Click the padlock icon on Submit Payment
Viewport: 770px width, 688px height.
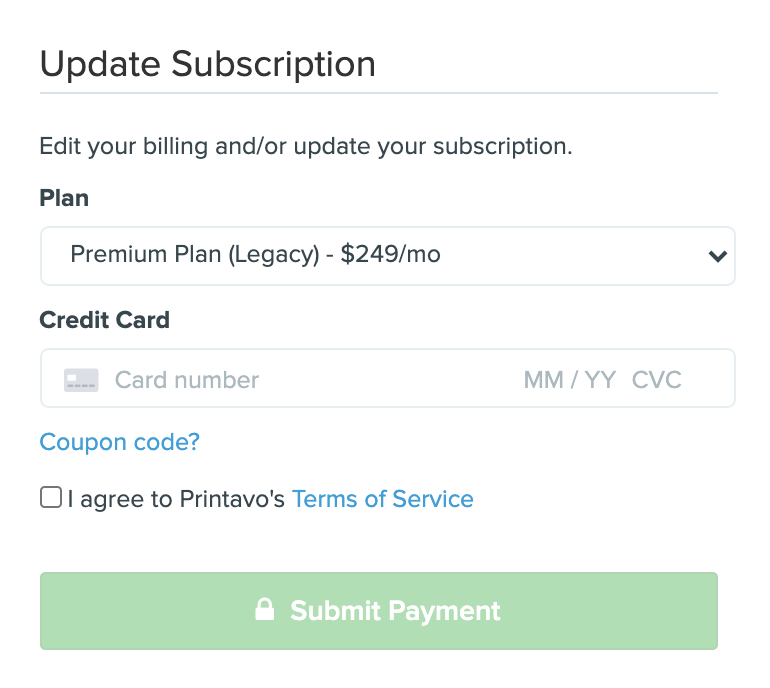265,609
